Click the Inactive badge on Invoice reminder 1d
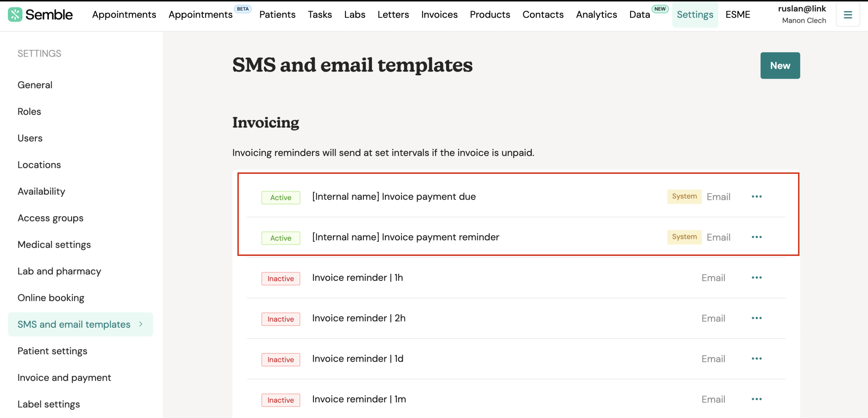The height and width of the screenshot is (418, 868). [x=281, y=359]
